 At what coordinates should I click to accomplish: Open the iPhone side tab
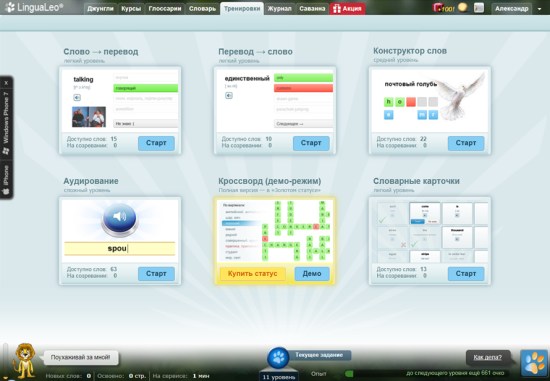click(6, 180)
